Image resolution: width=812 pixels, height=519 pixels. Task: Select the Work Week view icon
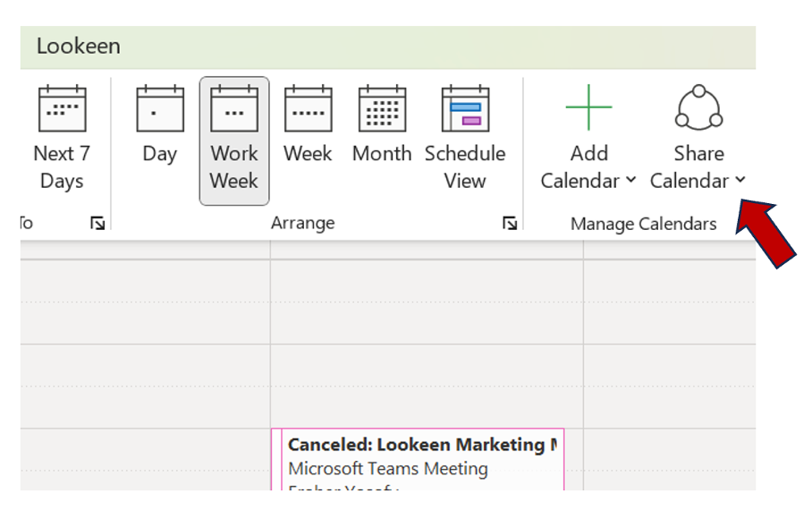coord(233,110)
